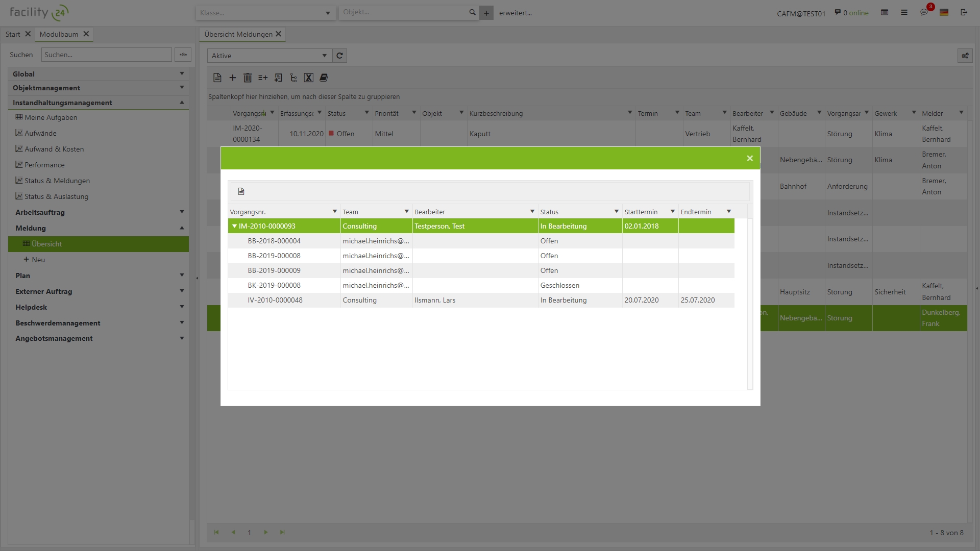The height and width of the screenshot is (551, 980).
Task: Click document icon in dialog toolbar
Action: (x=241, y=191)
